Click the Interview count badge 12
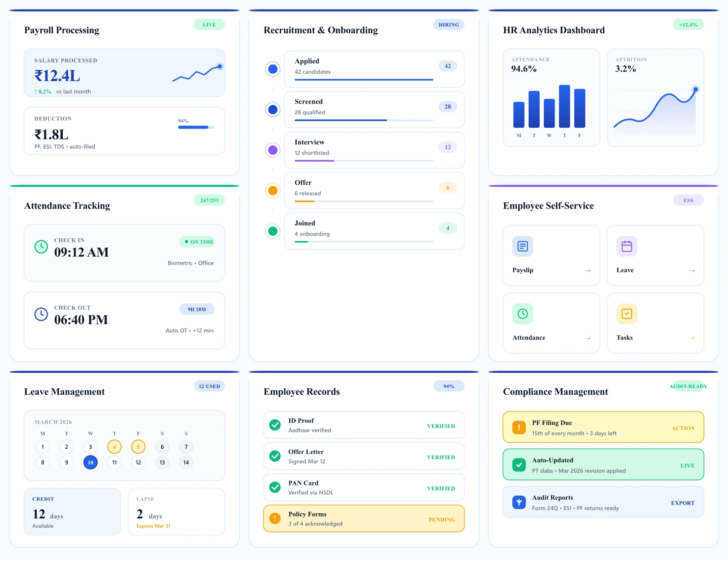The image size is (728, 561). click(448, 147)
